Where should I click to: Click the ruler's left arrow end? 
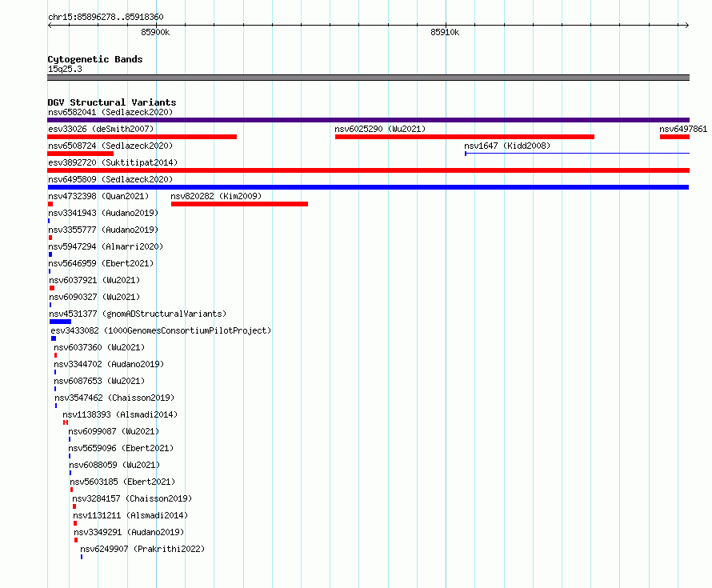coord(50,26)
